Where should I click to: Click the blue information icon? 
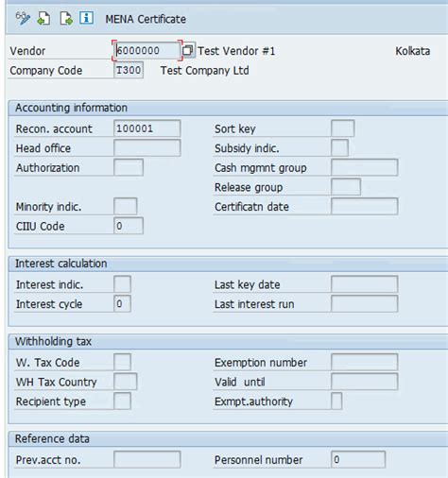point(86,18)
